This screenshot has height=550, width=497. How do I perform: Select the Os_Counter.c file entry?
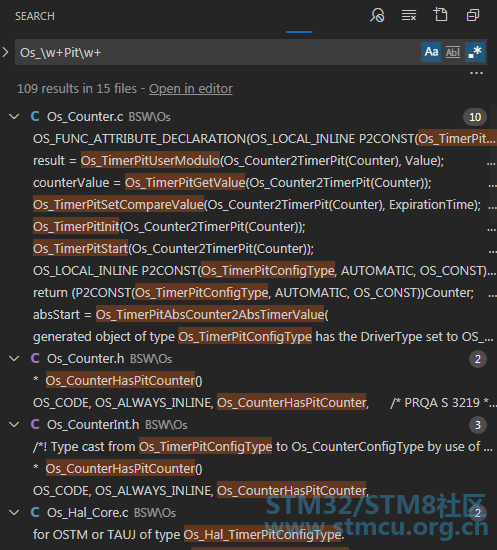coord(85,117)
